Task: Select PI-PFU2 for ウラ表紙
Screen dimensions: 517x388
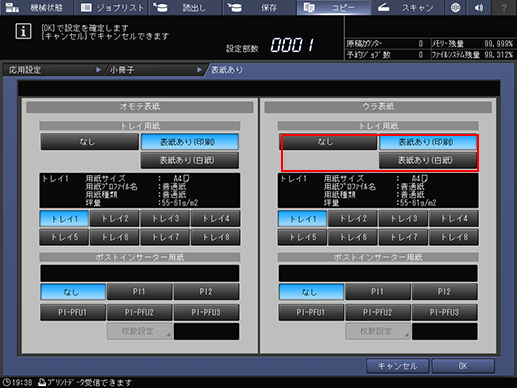Action: coord(378,312)
